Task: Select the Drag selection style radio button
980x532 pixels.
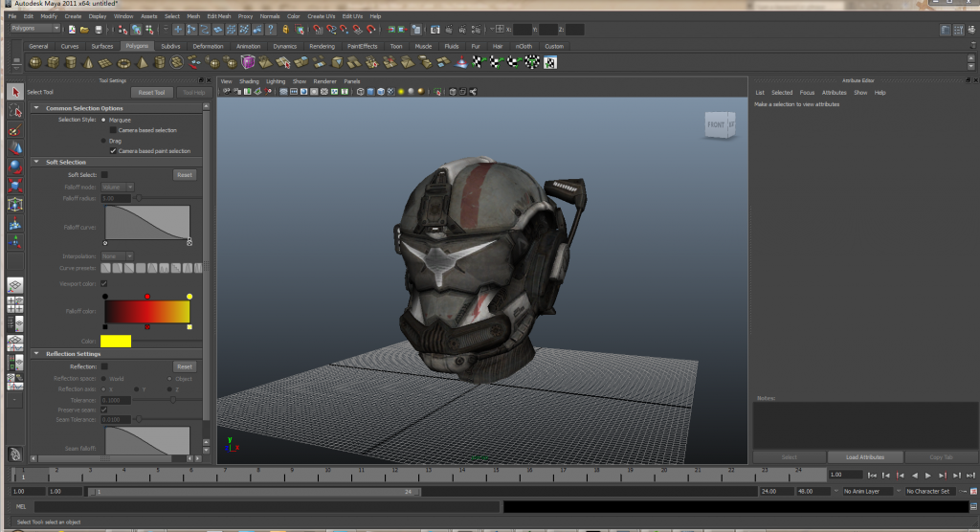Action: (x=103, y=141)
